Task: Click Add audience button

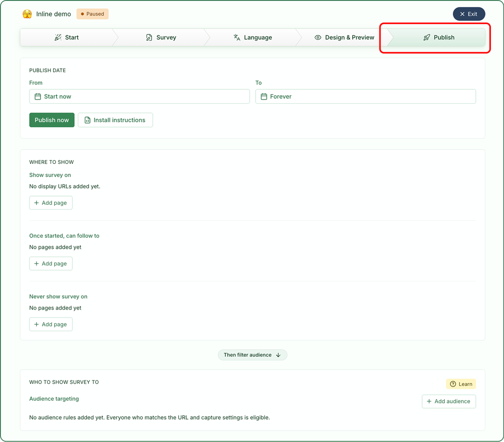Action: pyautogui.click(x=449, y=401)
